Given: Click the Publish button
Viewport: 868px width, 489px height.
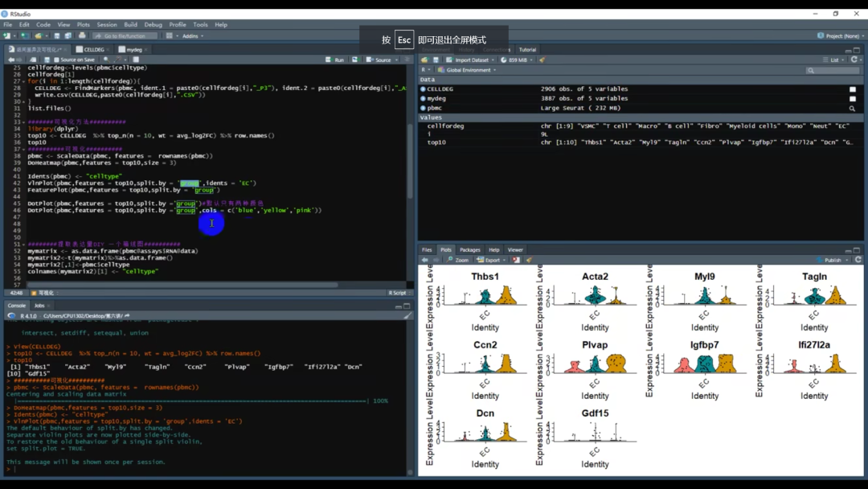Looking at the screenshot, I should [x=829, y=260].
